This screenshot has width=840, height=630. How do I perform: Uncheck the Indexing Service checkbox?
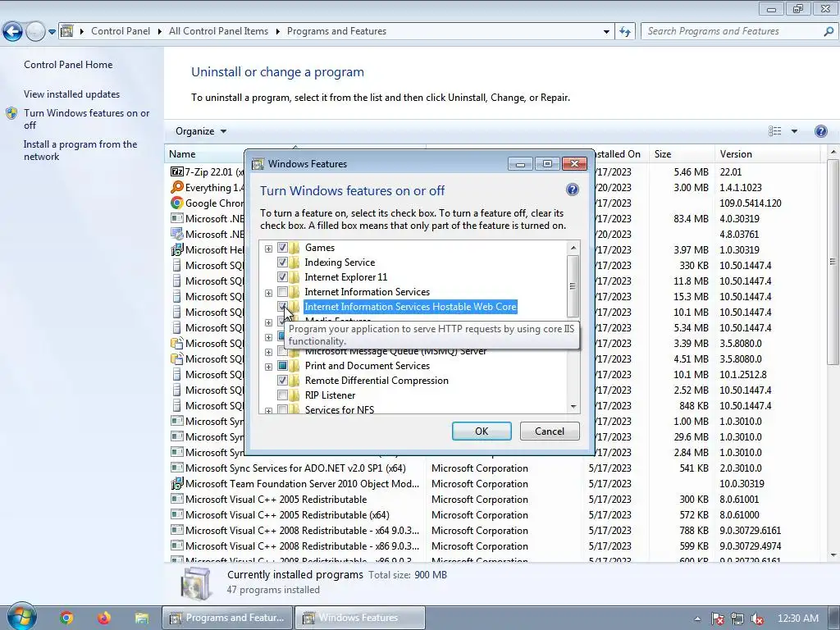(282, 262)
